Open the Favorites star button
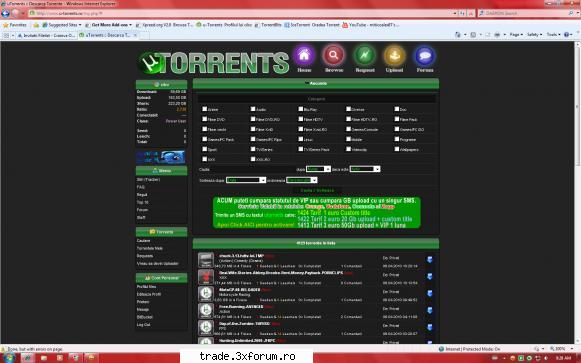 (x=15, y=25)
